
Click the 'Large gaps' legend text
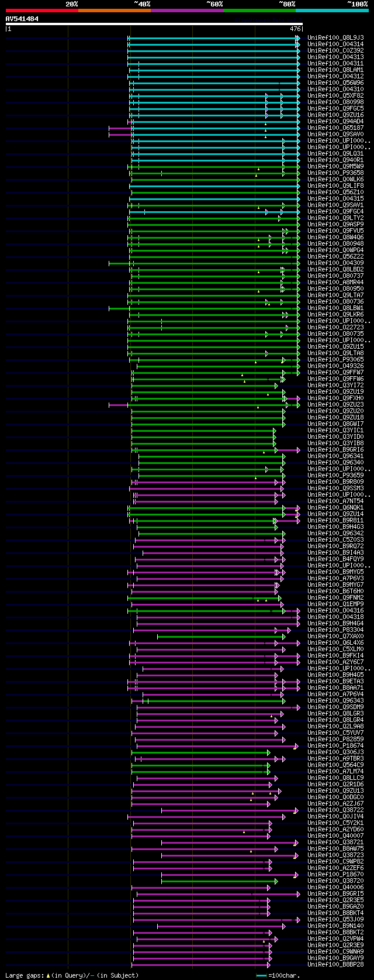click(72, 975)
